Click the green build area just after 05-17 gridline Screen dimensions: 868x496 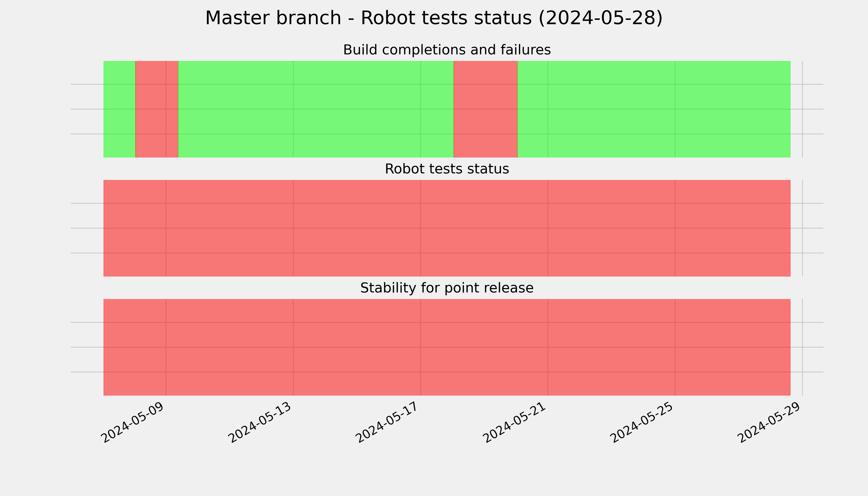point(437,109)
